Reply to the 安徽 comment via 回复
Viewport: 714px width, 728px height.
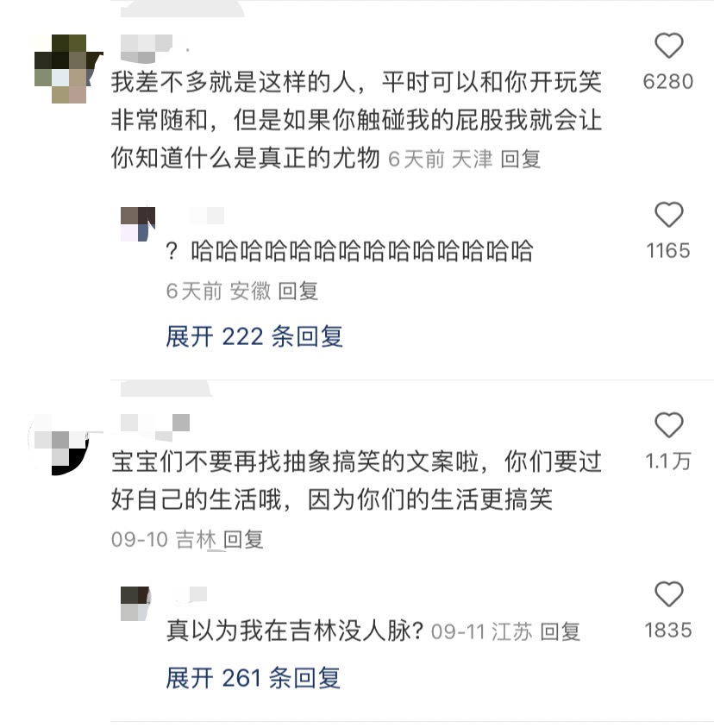coord(297,291)
